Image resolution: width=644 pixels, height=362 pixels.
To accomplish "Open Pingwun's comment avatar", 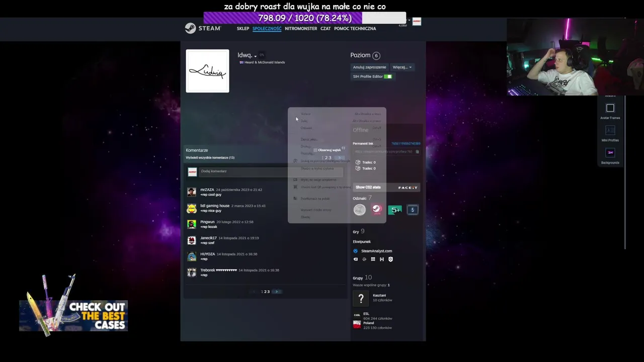I will pyautogui.click(x=192, y=224).
